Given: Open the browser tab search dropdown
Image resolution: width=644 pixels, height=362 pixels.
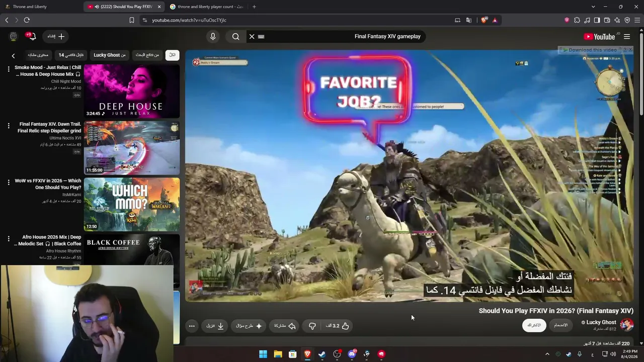Looking at the screenshot, I should (593, 7).
